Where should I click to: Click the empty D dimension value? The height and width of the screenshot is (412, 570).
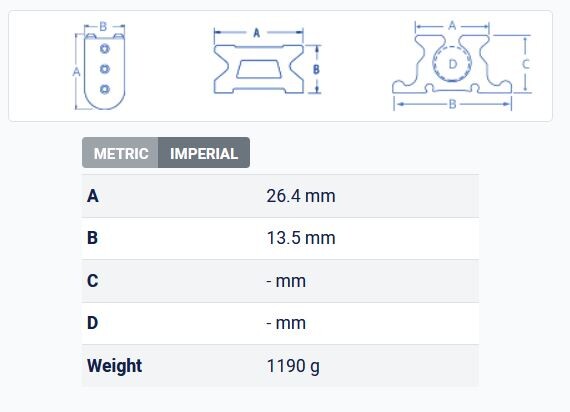pos(286,323)
